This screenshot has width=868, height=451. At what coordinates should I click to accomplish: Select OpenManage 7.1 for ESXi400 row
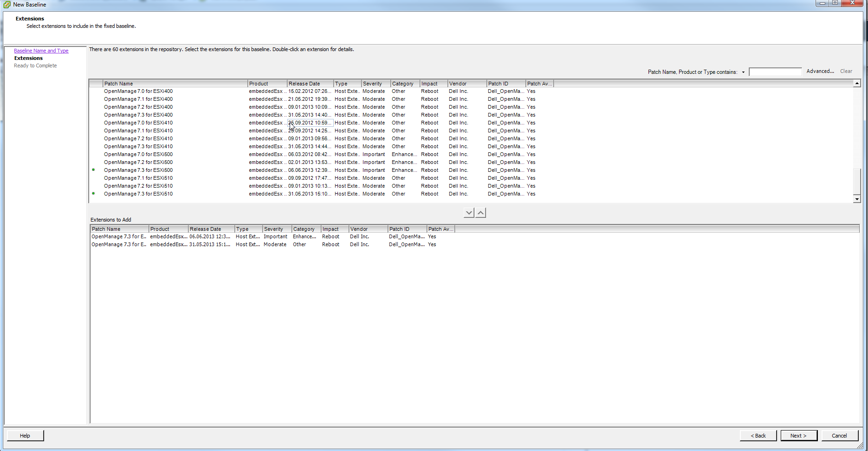point(320,99)
